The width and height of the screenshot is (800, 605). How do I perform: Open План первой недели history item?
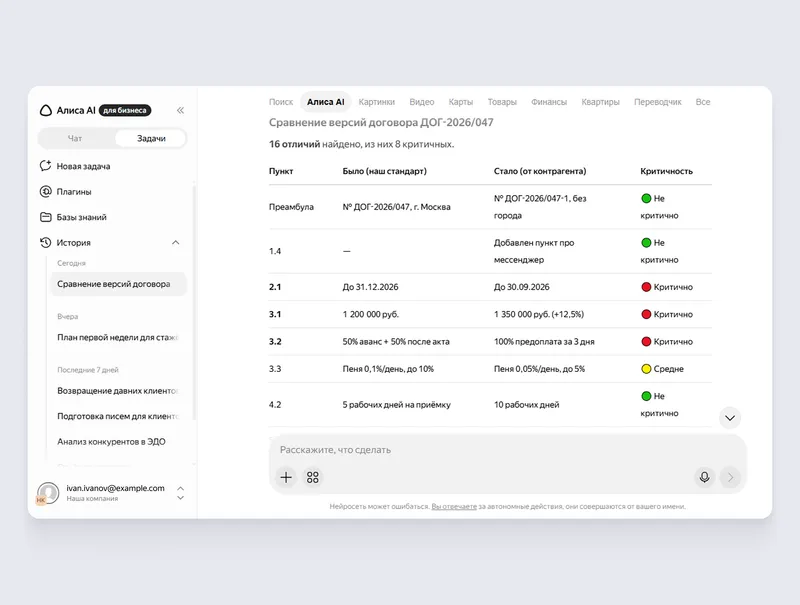click(118, 337)
